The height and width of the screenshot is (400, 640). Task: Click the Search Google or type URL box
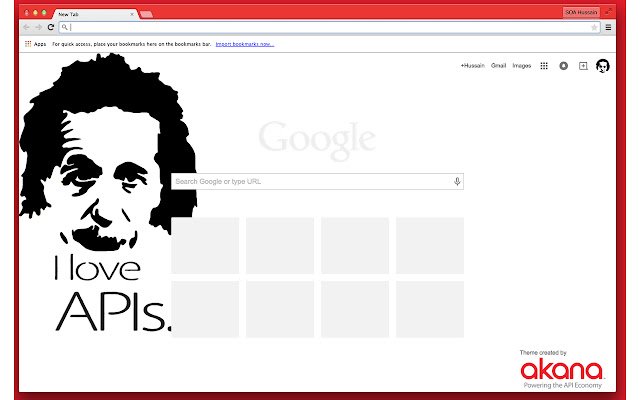pos(317,181)
